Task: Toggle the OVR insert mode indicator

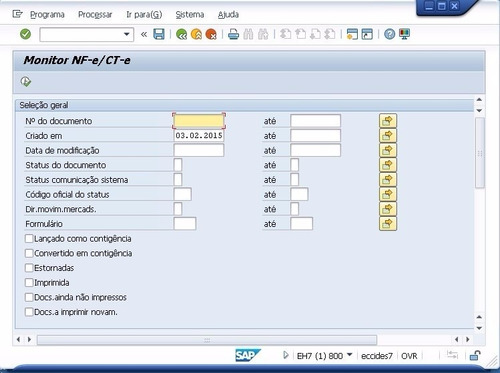Action: 409,356
